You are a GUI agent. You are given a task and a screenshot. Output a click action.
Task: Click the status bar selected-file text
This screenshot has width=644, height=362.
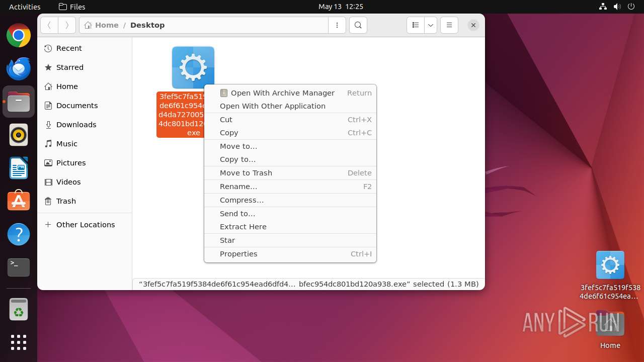click(x=308, y=284)
